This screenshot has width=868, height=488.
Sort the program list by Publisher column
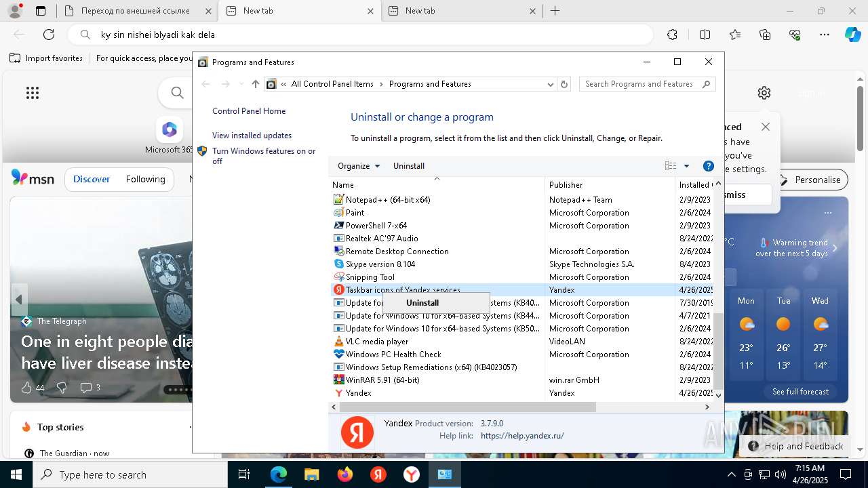610,184
